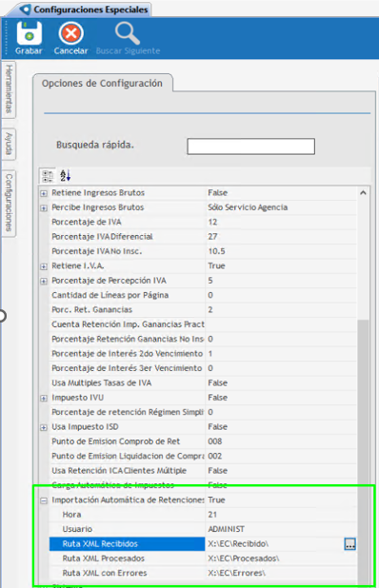Select the Hora property row
This screenshot has width=379, height=588.
click(203, 515)
